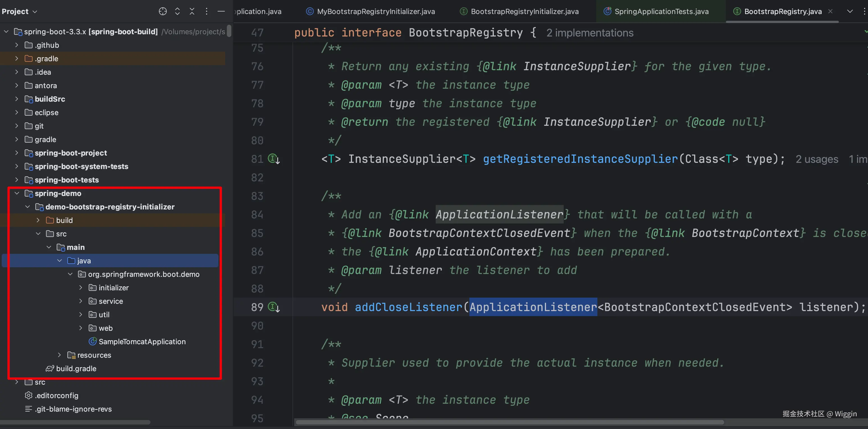Close the BootstrapRegistry.java tab
The image size is (868, 429).
pos(830,12)
